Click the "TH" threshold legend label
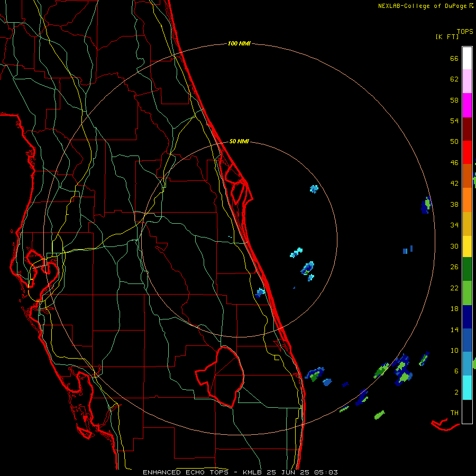This screenshot has height=476, width=476. [x=454, y=413]
